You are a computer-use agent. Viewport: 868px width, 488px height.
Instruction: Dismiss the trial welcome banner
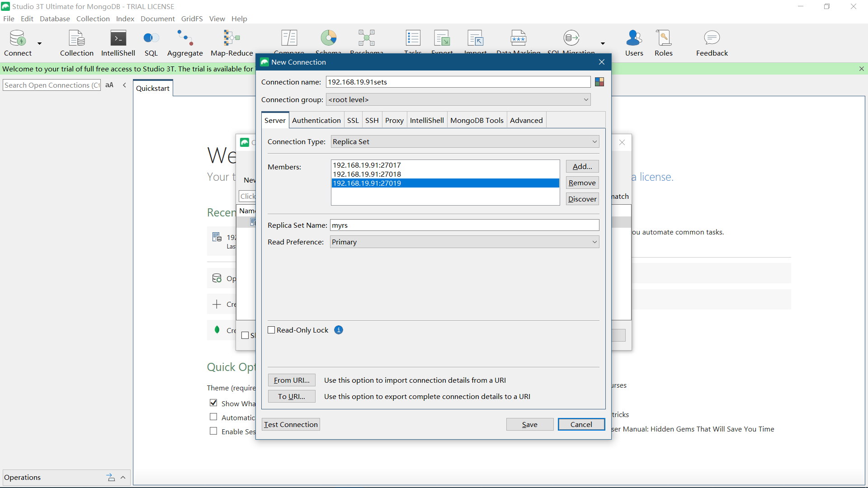click(x=862, y=69)
